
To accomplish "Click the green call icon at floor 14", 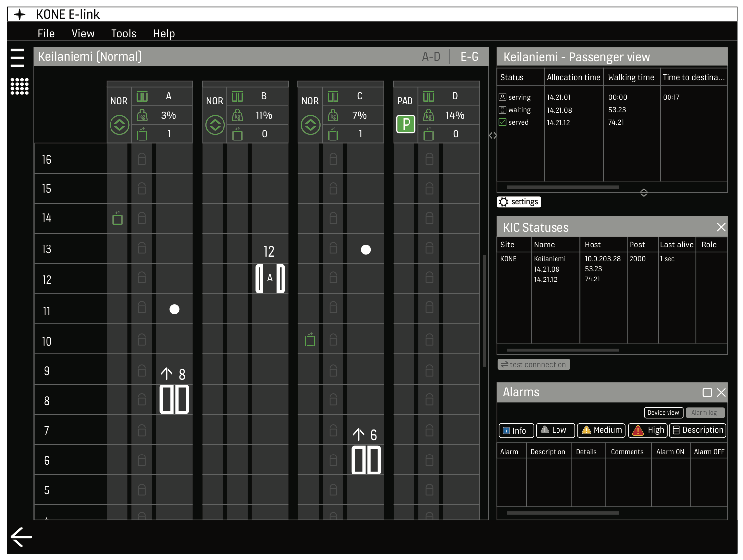I will pyautogui.click(x=117, y=218).
